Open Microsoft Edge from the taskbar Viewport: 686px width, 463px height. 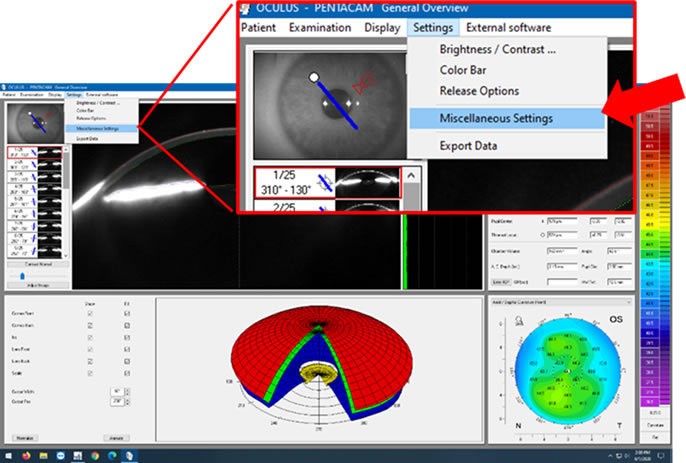(112, 456)
